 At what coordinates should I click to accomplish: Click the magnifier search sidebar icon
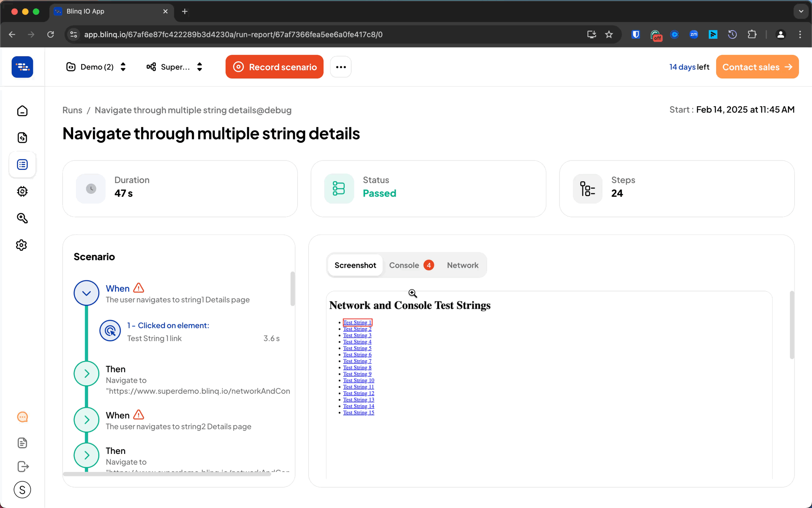pos(22,218)
